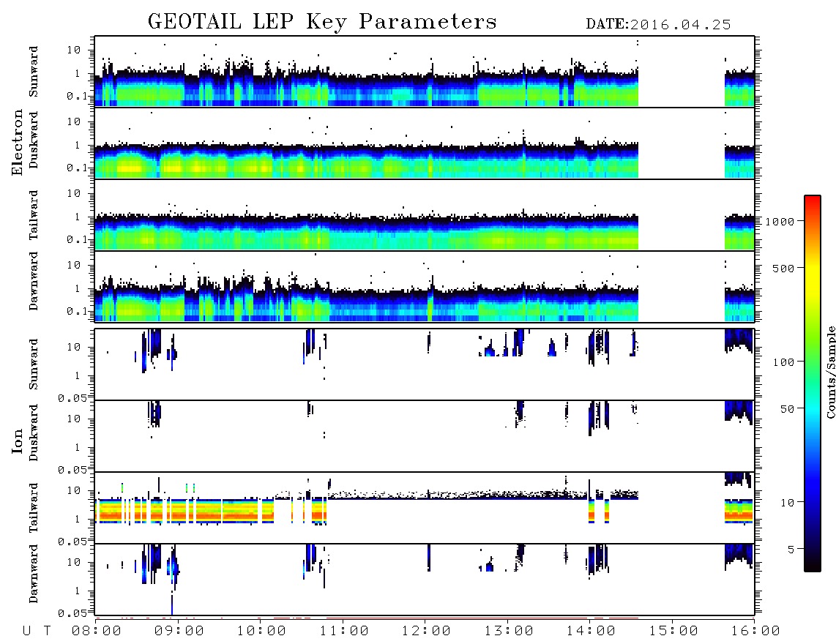Click the 12:00 time tick label
The width and height of the screenshot is (836, 644).
tap(426, 632)
